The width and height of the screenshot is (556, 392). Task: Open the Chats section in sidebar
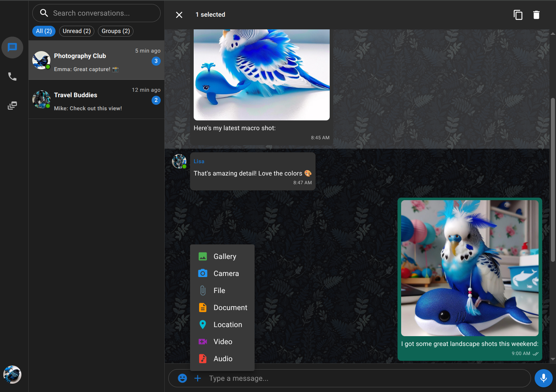coord(12,48)
